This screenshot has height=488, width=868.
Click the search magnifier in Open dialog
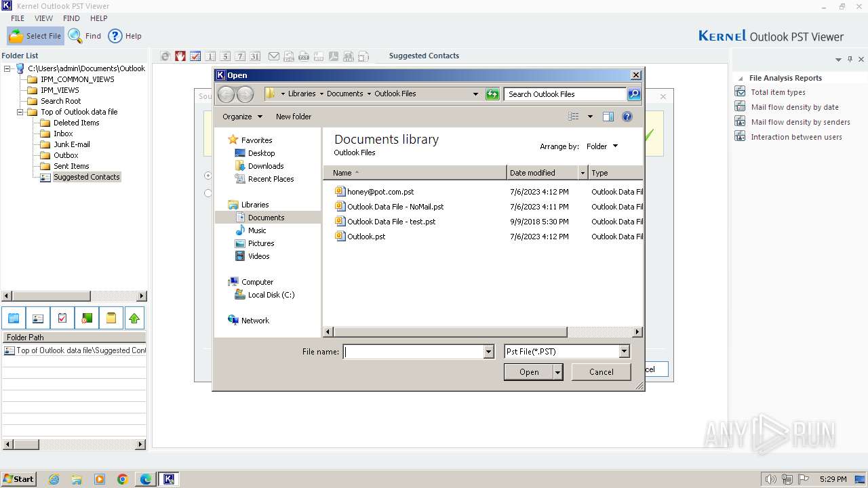pyautogui.click(x=634, y=94)
